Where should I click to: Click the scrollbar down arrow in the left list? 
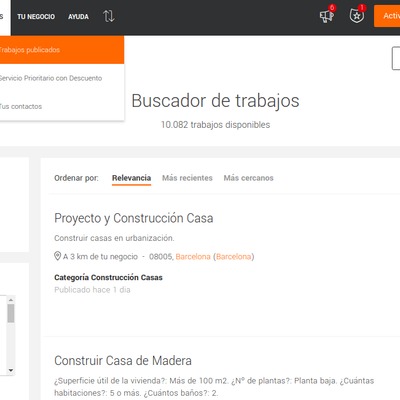click(x=11, y=370)
